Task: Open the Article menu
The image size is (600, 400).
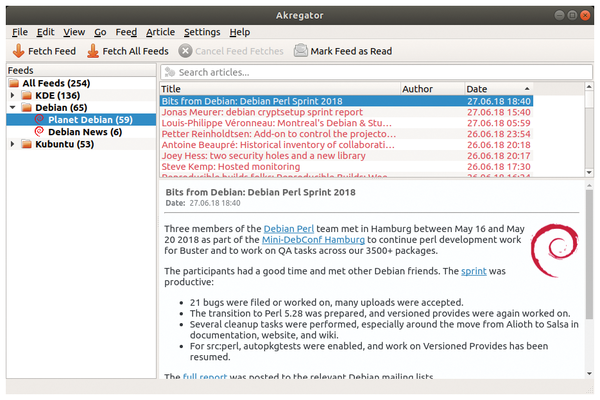Action: (x=160, y=32)
